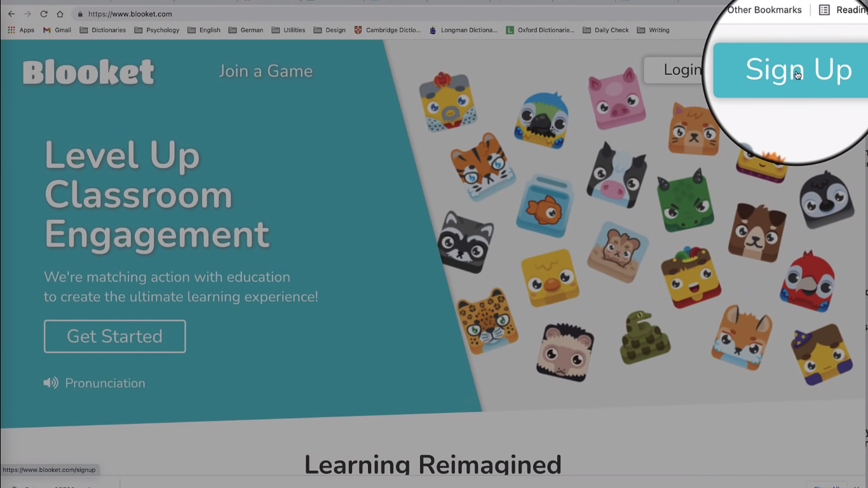Click the green snake Blook
The width and height of the screenshot is (868, 488).
644,337
